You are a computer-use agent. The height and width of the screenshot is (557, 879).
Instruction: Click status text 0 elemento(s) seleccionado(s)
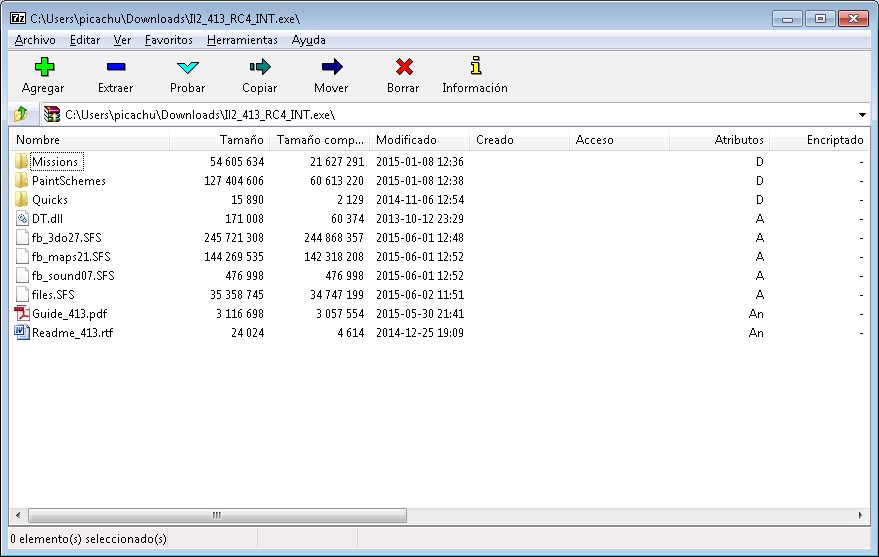[89, 539]
